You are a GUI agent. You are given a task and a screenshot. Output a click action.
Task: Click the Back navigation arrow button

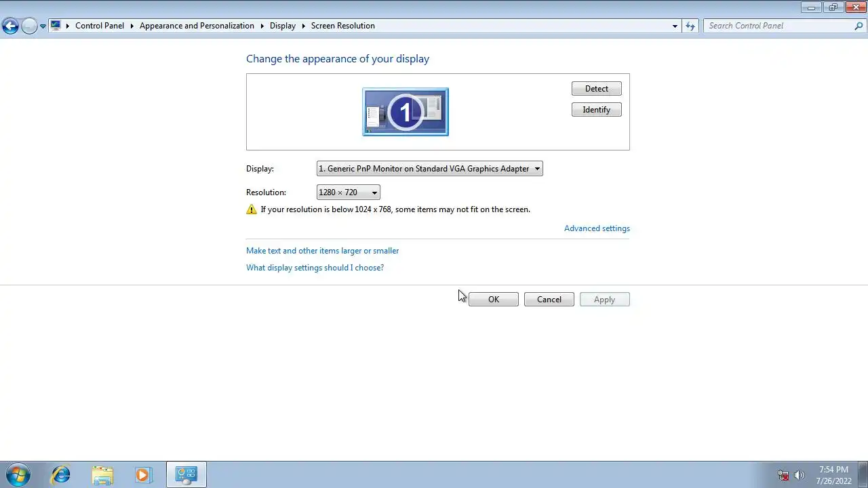10,26
